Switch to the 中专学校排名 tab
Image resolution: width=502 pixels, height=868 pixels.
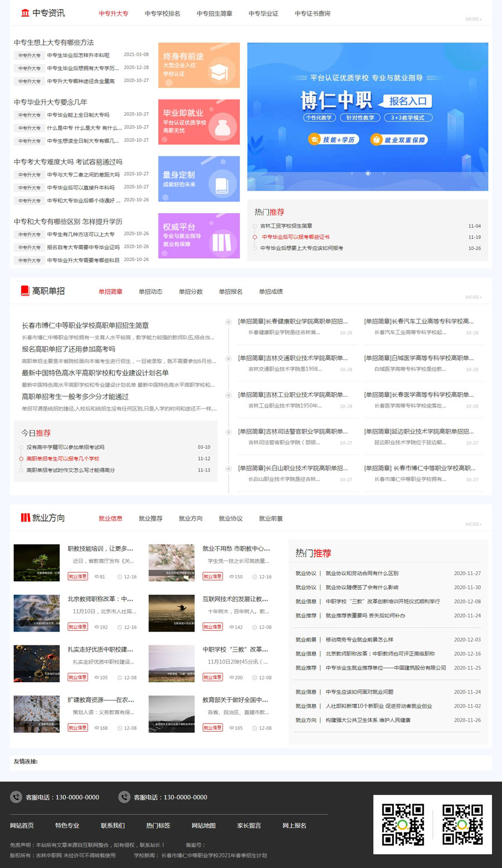(x=162, y=13)
